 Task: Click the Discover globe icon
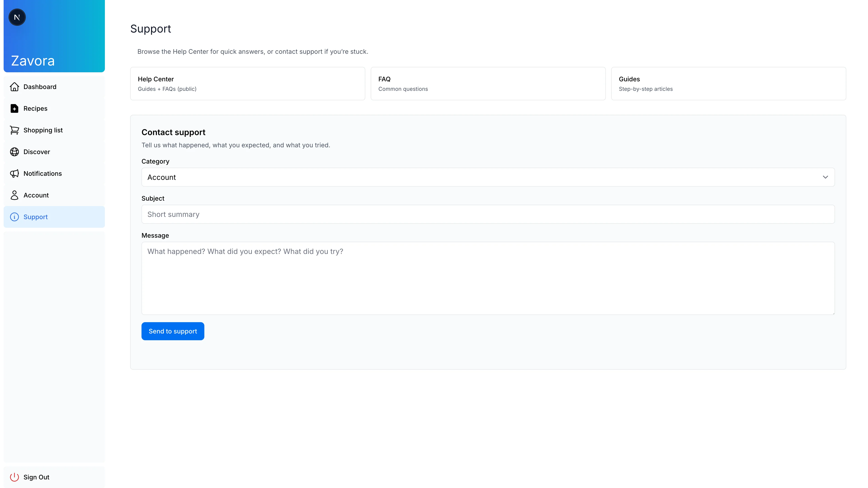pos(14,152)
